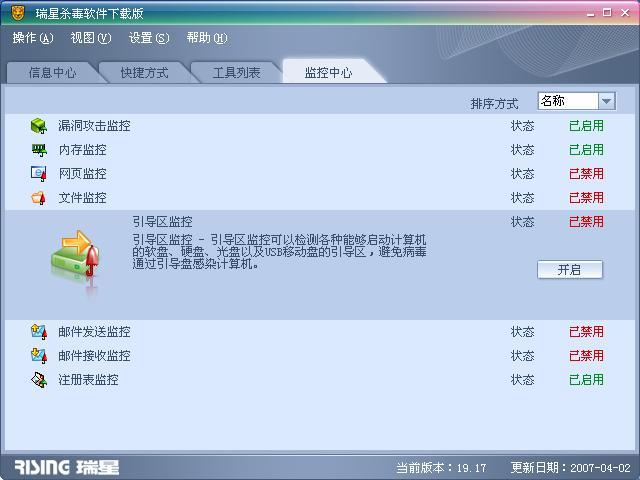The image size is (640, 480).
Task: Expand the 注册表监控 row details
Action: (320, 380)
